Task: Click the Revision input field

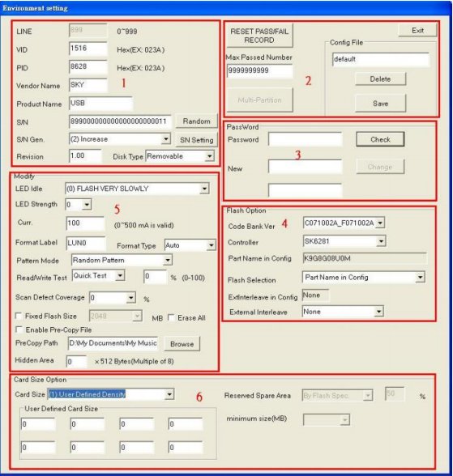Action: click(x=85, y=156)
